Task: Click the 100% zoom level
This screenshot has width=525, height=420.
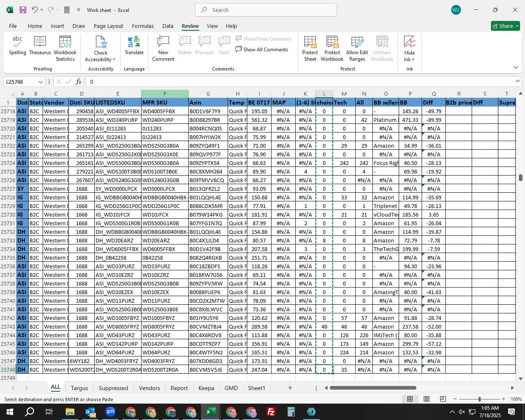Action: 516,399
